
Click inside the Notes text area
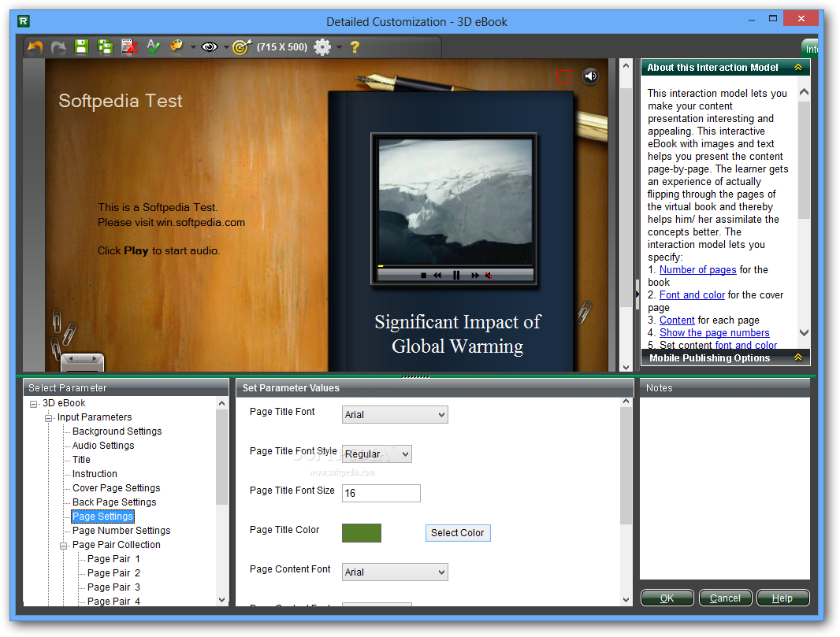coord(725,488)
